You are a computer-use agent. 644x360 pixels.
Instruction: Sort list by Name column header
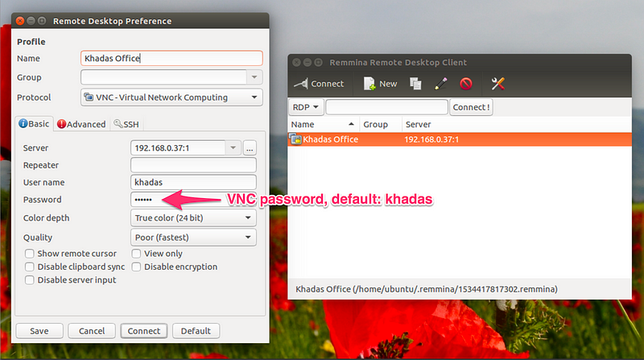coord(324,125)
